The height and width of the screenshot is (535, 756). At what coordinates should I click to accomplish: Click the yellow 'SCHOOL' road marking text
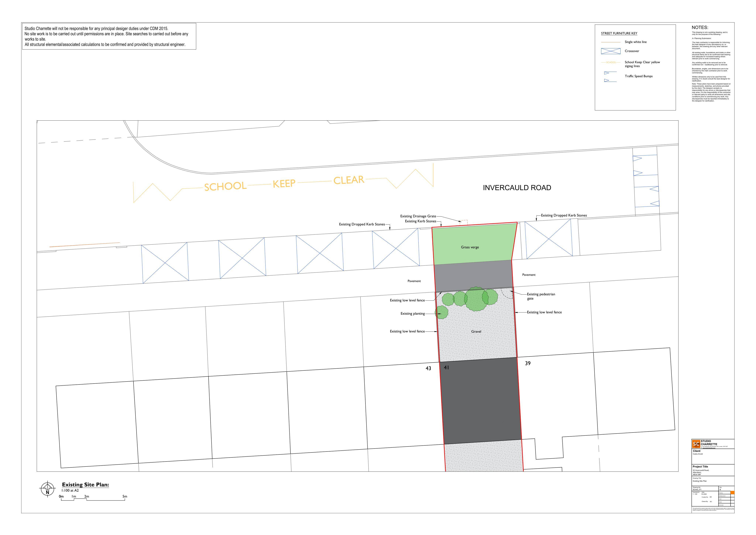pyautogui.click(x=225, y=187)
